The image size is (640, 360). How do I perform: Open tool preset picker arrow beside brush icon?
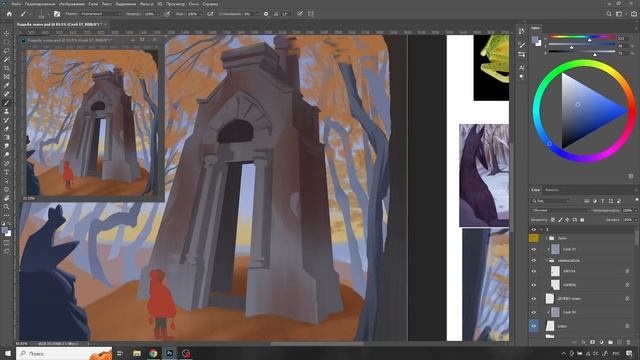(x=30, y=14)
